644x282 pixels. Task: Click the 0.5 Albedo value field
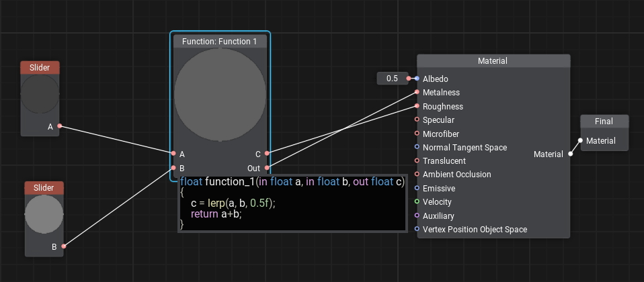click(391, 79)
